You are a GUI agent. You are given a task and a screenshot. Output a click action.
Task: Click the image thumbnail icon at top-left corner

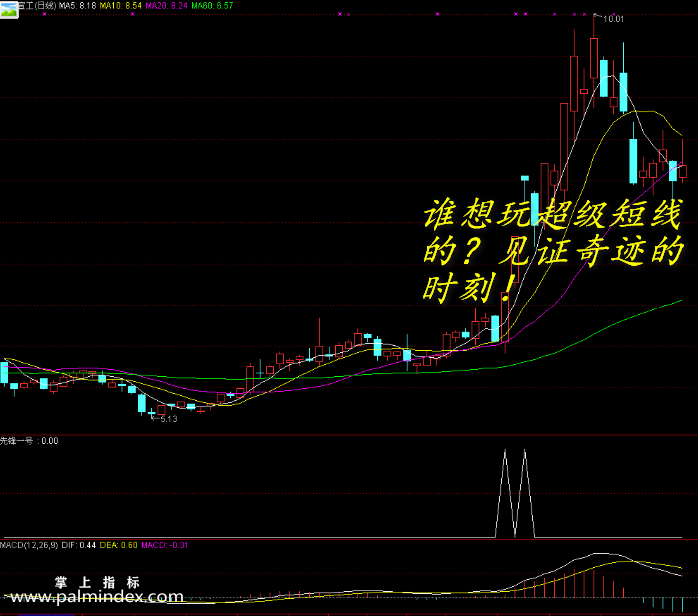tap(9, 9)
